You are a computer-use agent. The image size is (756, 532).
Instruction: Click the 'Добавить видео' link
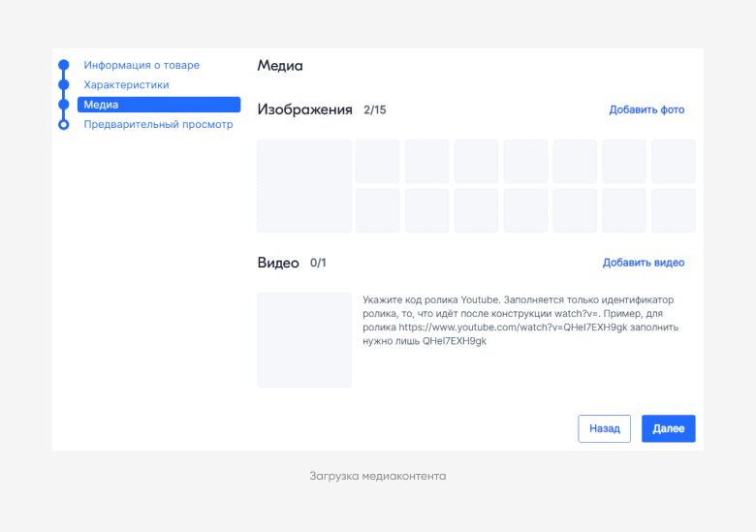tap(644, 263)
